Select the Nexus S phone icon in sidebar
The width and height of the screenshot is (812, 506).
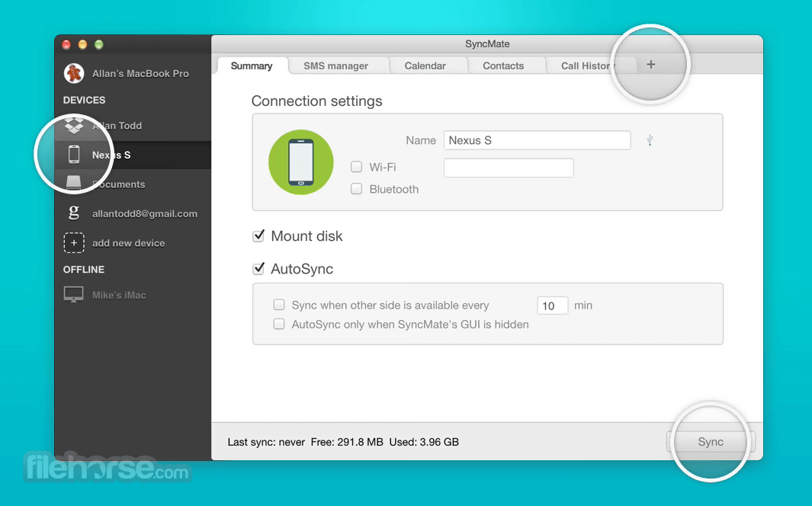(x=74, y=155)
